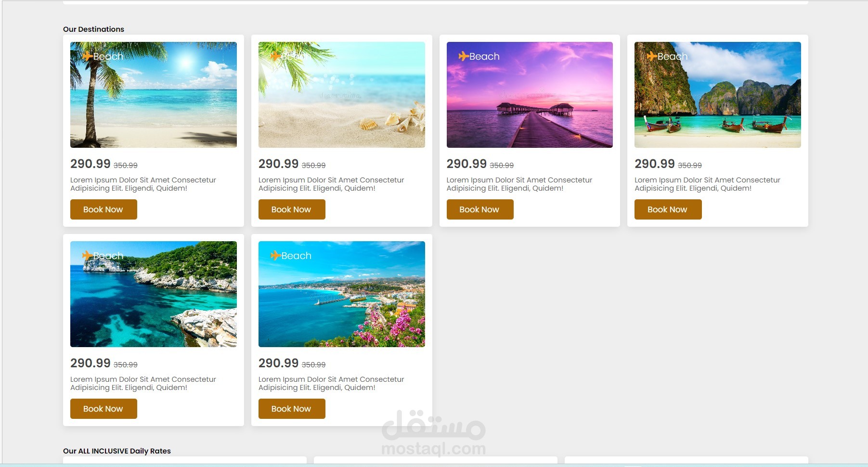Open the longtail boats lagoon photo

(718, 95)
